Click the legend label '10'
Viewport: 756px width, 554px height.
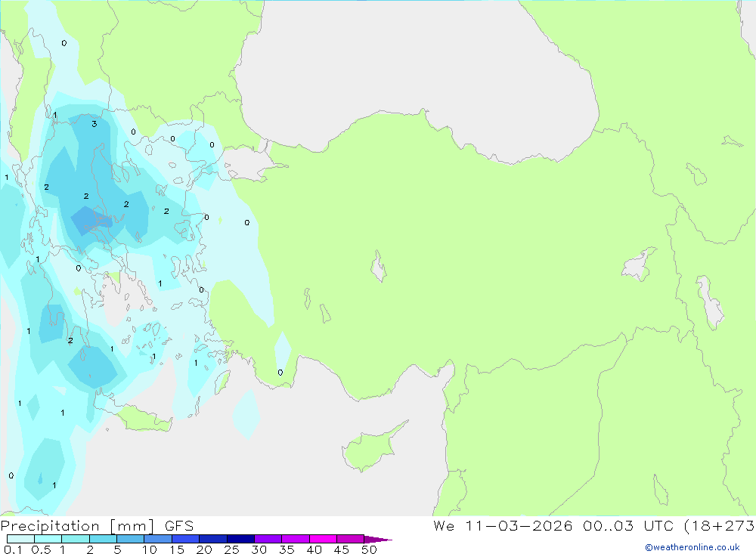(150, 549)
